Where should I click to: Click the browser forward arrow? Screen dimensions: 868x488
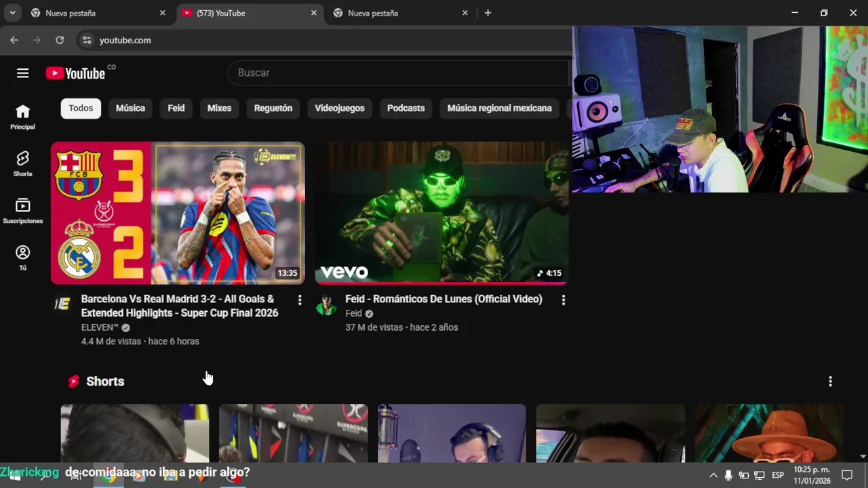pyautogui.click(x=37, y=40)
